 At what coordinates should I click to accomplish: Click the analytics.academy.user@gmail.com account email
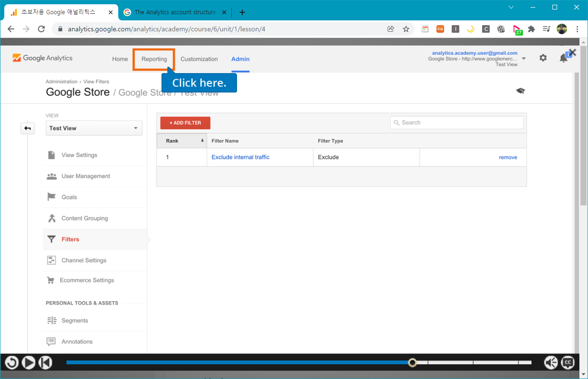coord(474,53)
